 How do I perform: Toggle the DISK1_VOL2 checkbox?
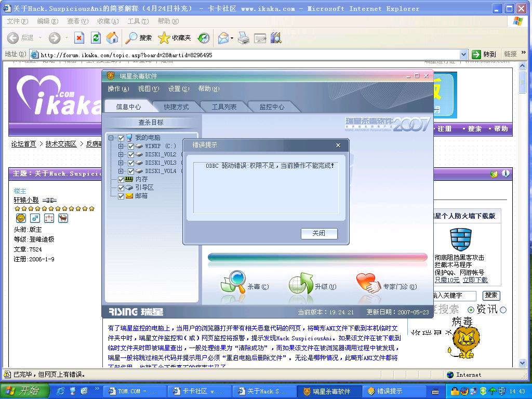tap(130, 154)
